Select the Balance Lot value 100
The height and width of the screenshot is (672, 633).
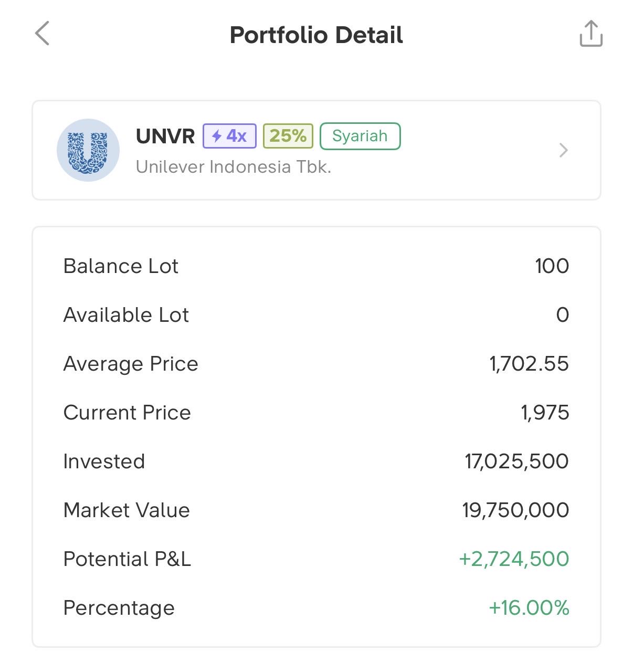pos(552,266)
